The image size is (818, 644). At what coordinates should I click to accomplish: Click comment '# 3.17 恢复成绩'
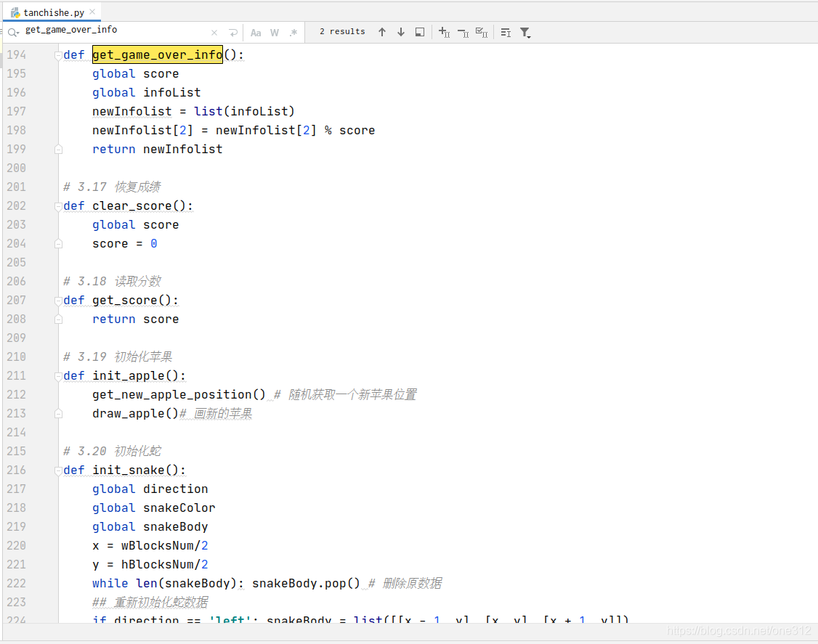[x=112, y=187]
